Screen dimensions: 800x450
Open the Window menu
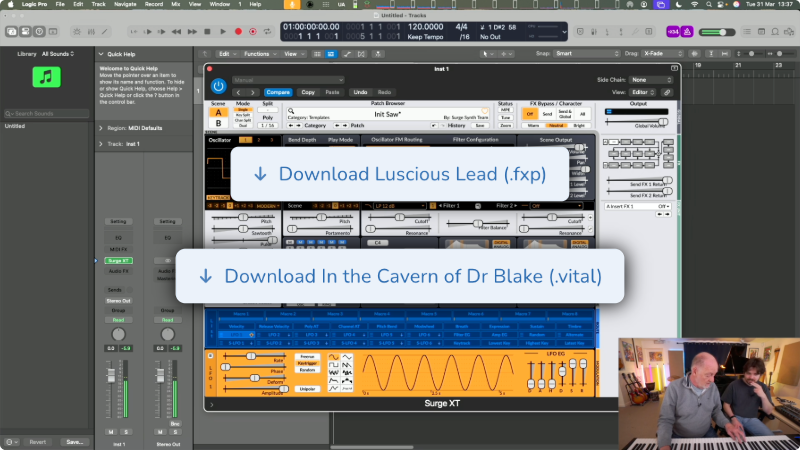coord(219,4)
